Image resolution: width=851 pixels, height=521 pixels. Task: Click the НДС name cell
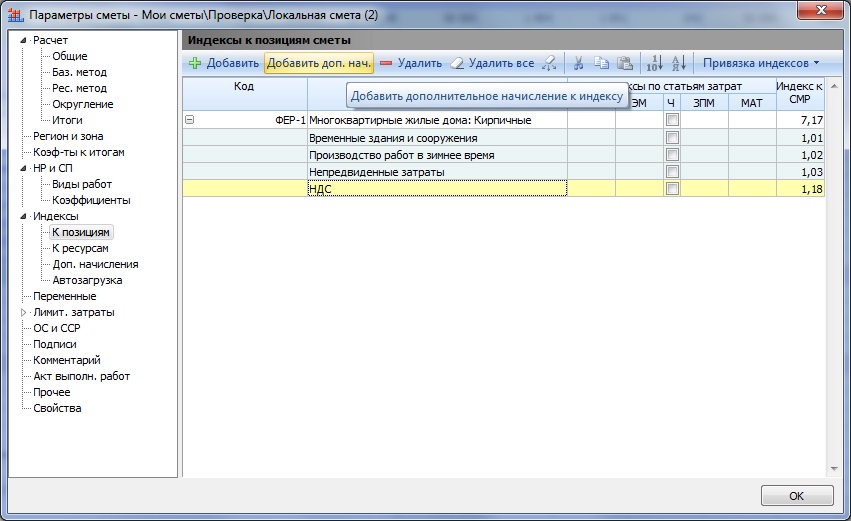[437, 188]
